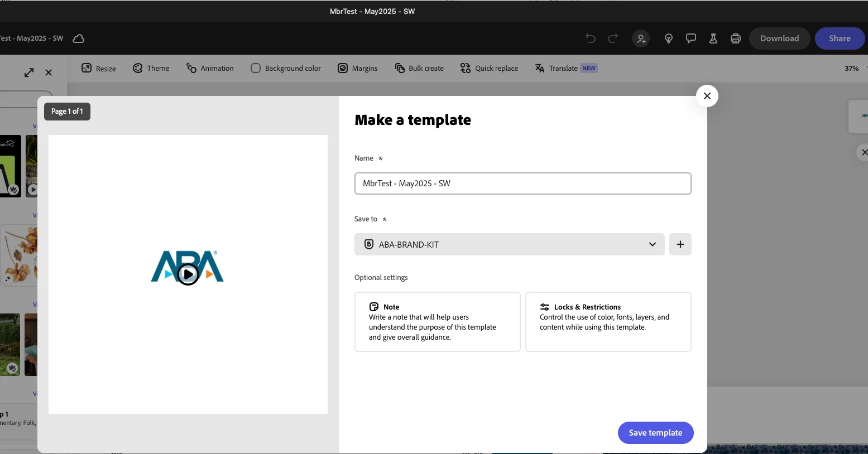This screenshot has height=454, width=868.
Task: Click the Download button
Action: point(779,38)
